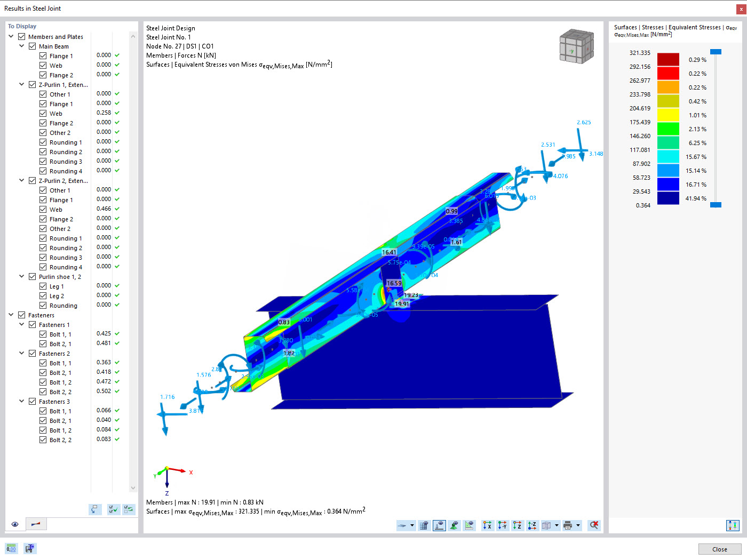Click the save display settings icon
Viewport: 747px width, 560px height.
pyautogui.click(x=30, y=548)
